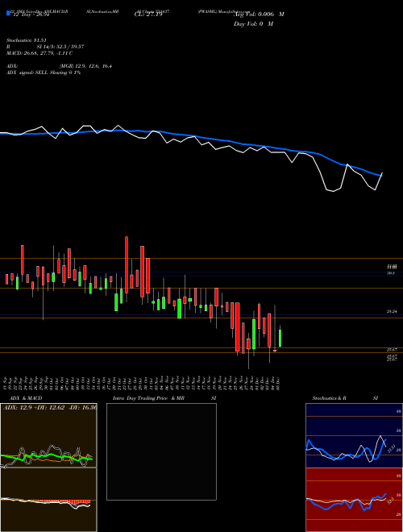This screenshot has width=403, height=532.
Task: Click the 'CL: 27.19' closing price text
Action: [x=148, y=15]
